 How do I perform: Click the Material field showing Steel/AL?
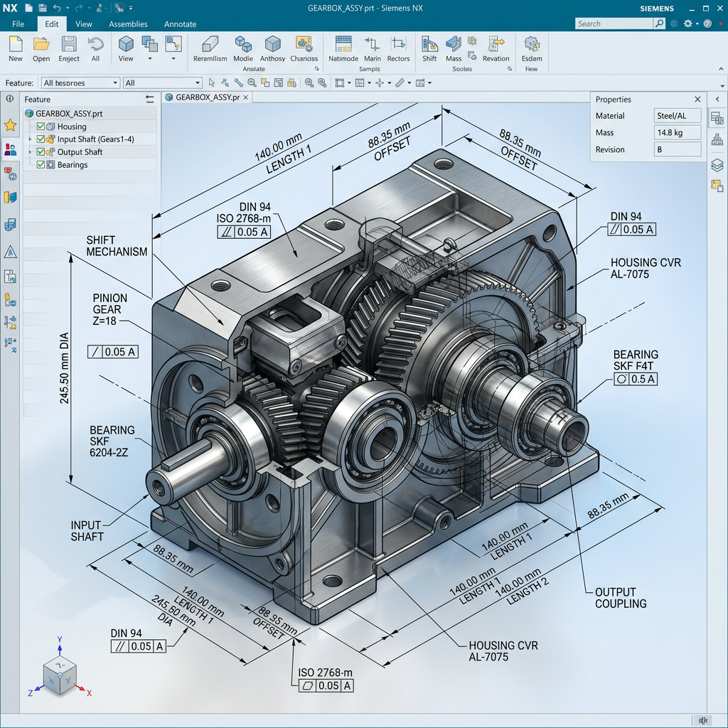pyautogui.click(x=677, y=116)
